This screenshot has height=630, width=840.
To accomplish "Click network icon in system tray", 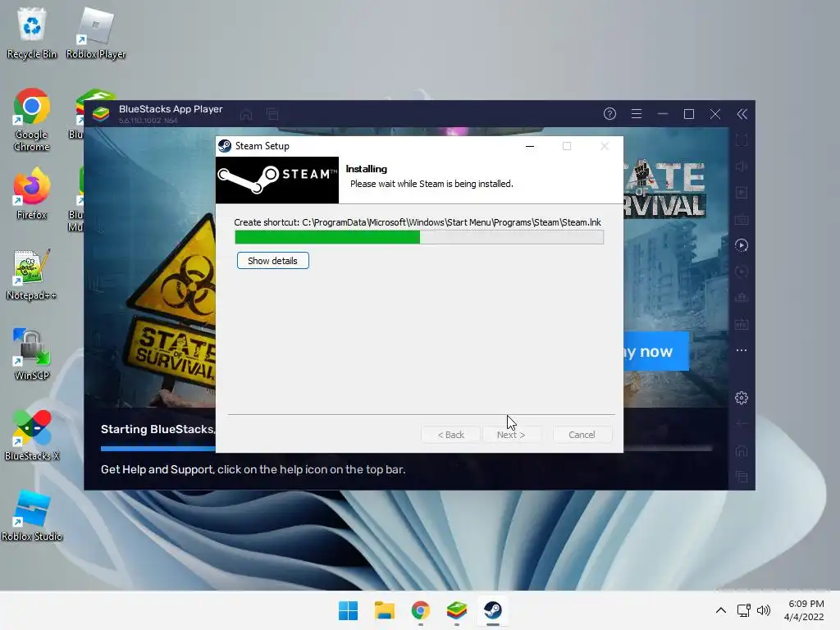I will 743,610.
